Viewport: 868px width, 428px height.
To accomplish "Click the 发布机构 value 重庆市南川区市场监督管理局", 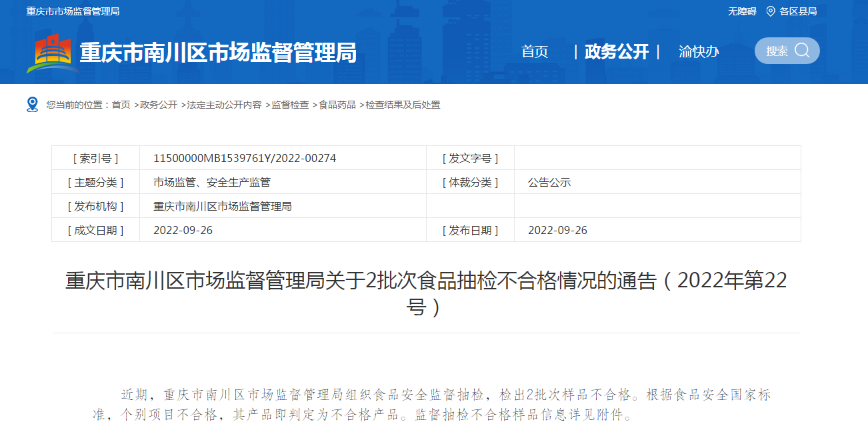I will pyautogui.click(x=223, y=206).
